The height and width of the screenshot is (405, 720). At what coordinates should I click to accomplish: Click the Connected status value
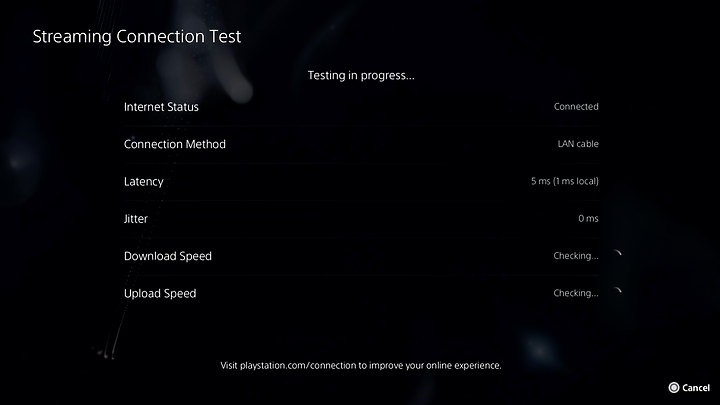pyautogui.click(x=576, y=107)
